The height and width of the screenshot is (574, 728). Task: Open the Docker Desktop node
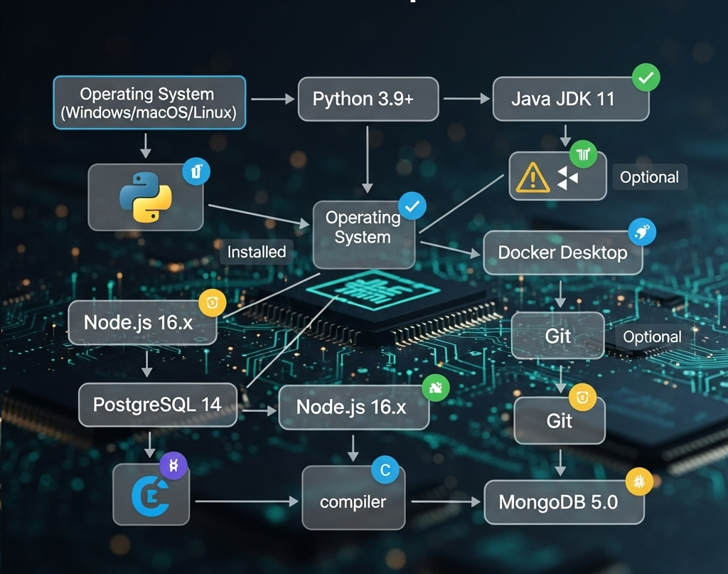coord(562,253)
